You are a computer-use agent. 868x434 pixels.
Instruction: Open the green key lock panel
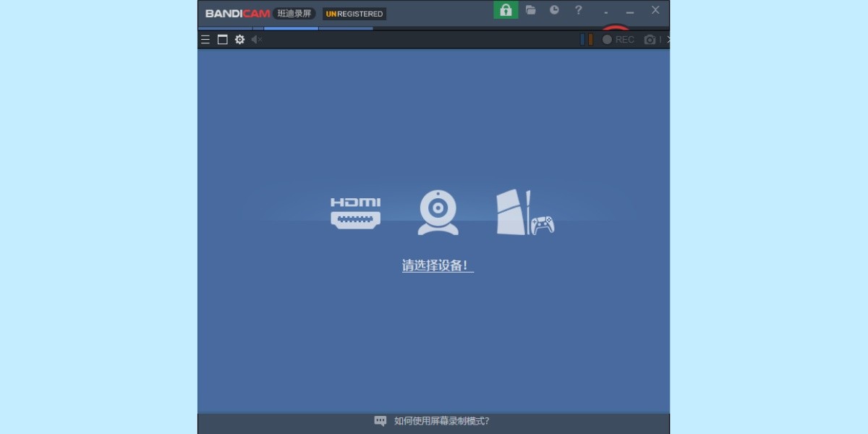tap(506, 10)
